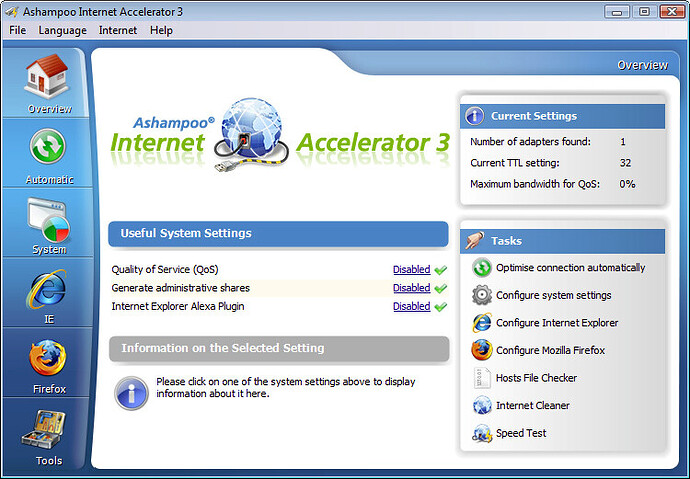The width and height of the screenshot is (690, 479).
Task: Click the Hosts File Checker icon
Action: (481, 378)
